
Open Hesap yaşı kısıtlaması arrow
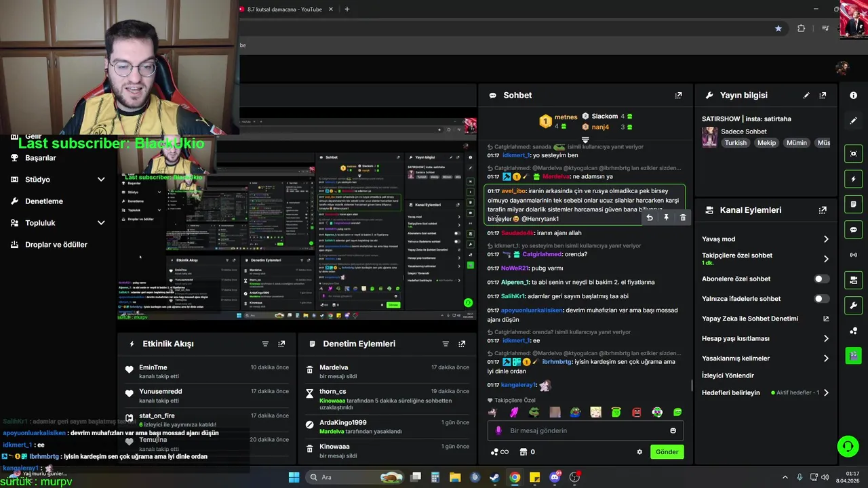point(826,338)
